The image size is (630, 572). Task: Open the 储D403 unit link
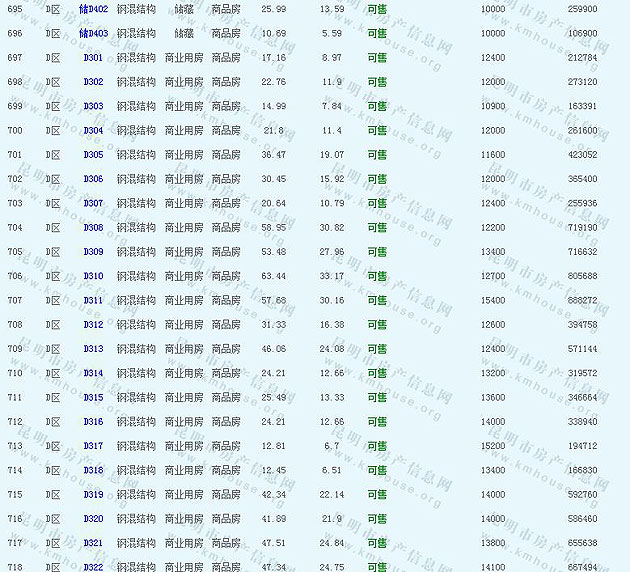pos(93,33)
